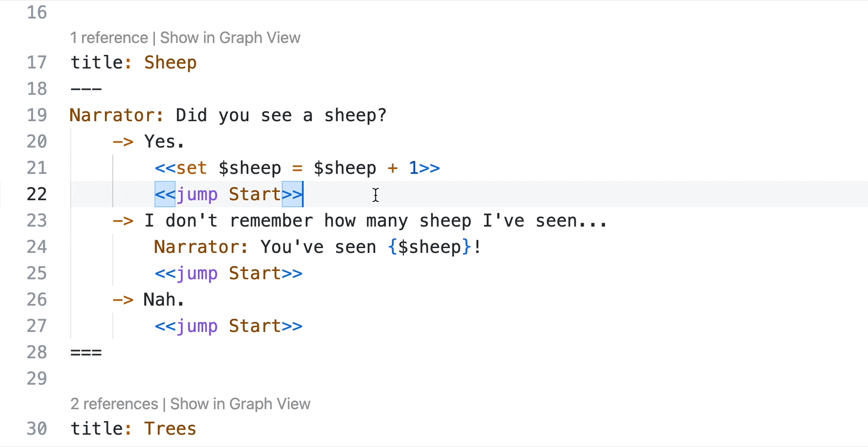The image size is (868, 447).
Task: Place cursor on the "Sheep" title value
Action: coord(170,62)
